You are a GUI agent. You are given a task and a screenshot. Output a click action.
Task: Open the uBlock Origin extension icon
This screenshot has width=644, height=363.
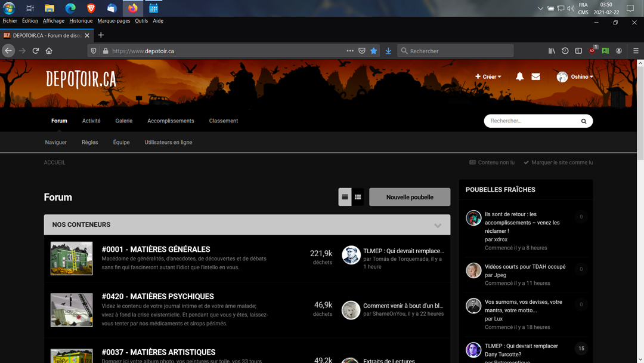click(x=592, y=51)
